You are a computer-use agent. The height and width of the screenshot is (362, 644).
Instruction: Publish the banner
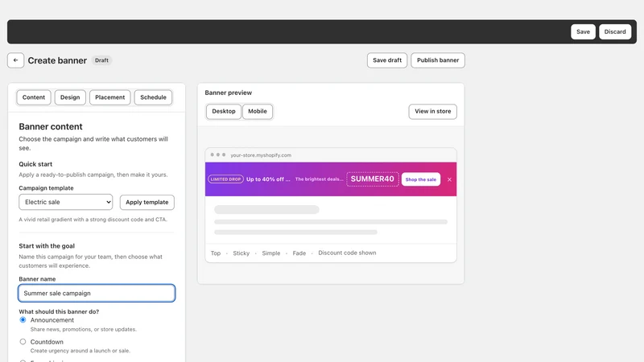(x=438, y=60)
